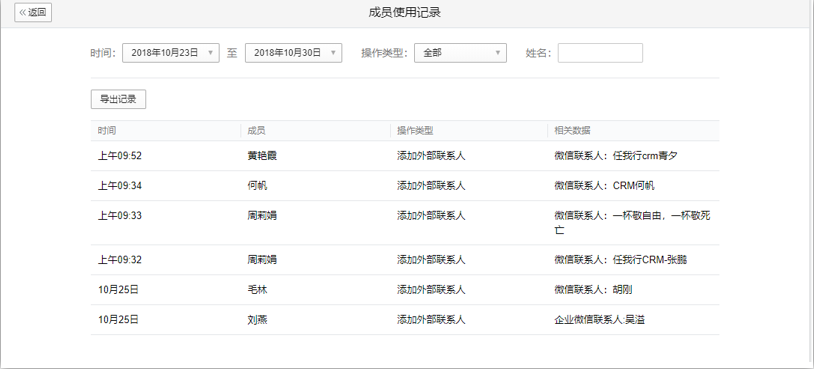Select member 刘燕 in the table
This screenshot has width=814, height=369.
(x=257, y=320)
